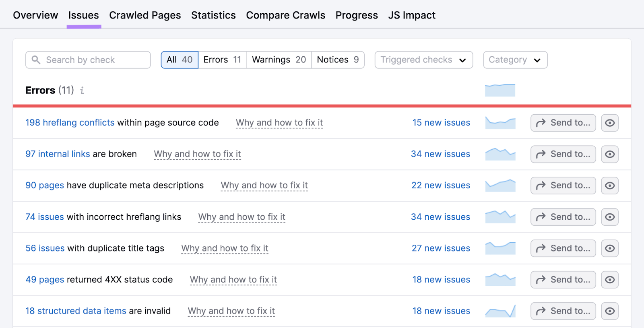Viewport: 644px width, 328px height.
Task: Switch to JS Impact tab
Action: pyautogui.click(x=412, y=15)
